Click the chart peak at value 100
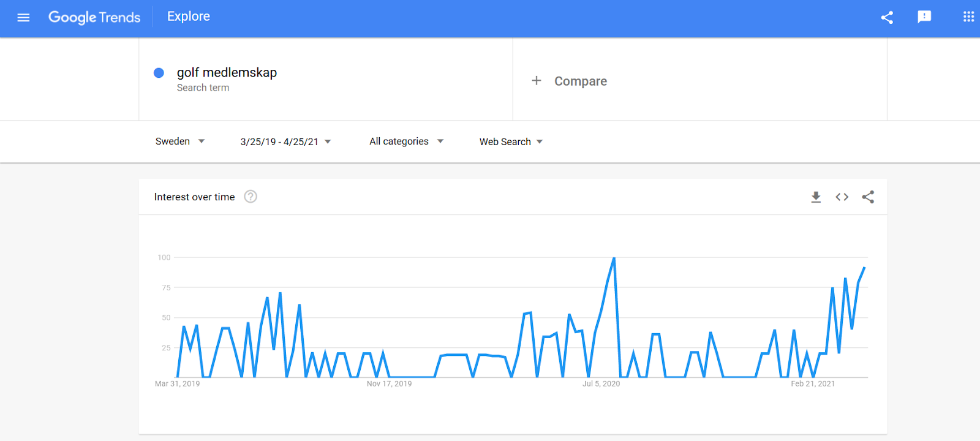 [614, 258]
